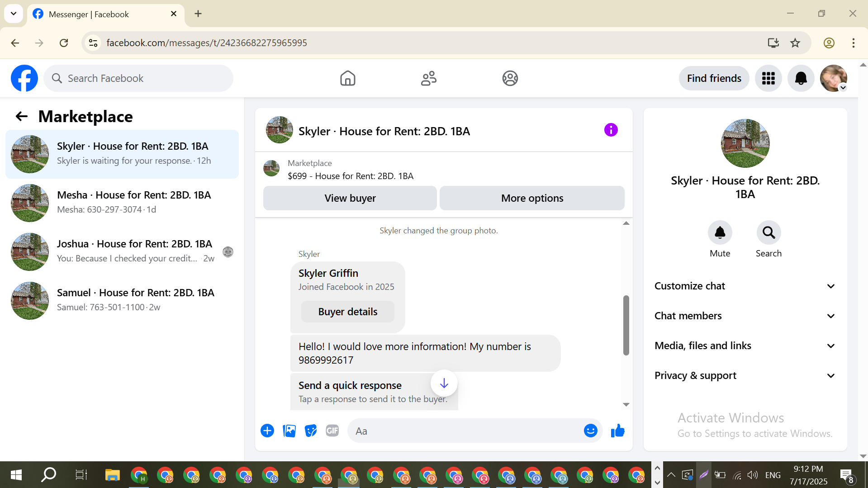The width and height of the screenshot is (868, 488).
Task: Open File Explorer from the taskbar
Action: coord(112,475)
